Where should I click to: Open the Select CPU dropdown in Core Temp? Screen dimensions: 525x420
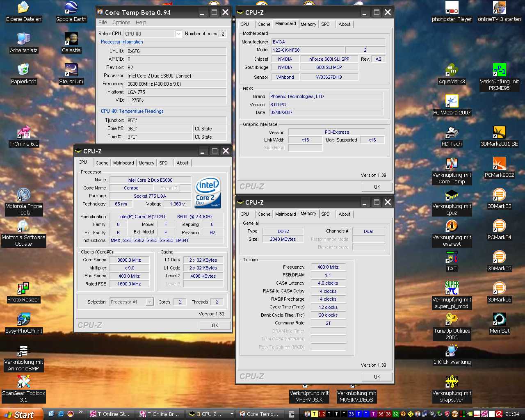(178, 34)
